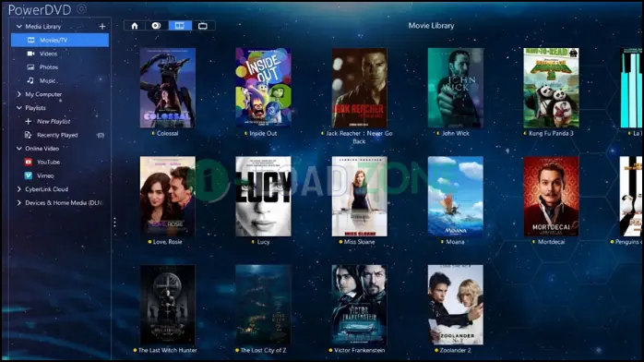Open the Home view icon

click(x=135, y=26)
